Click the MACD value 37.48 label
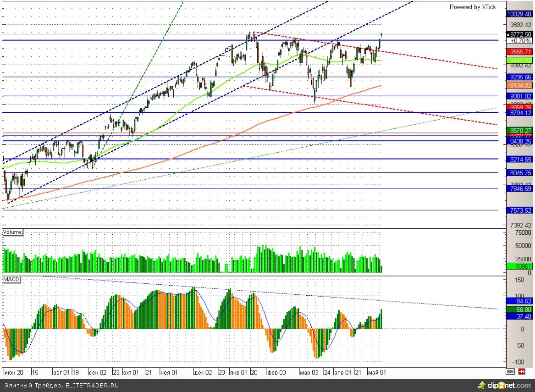This screenshot has width=535, height=392. click(519, 317)
